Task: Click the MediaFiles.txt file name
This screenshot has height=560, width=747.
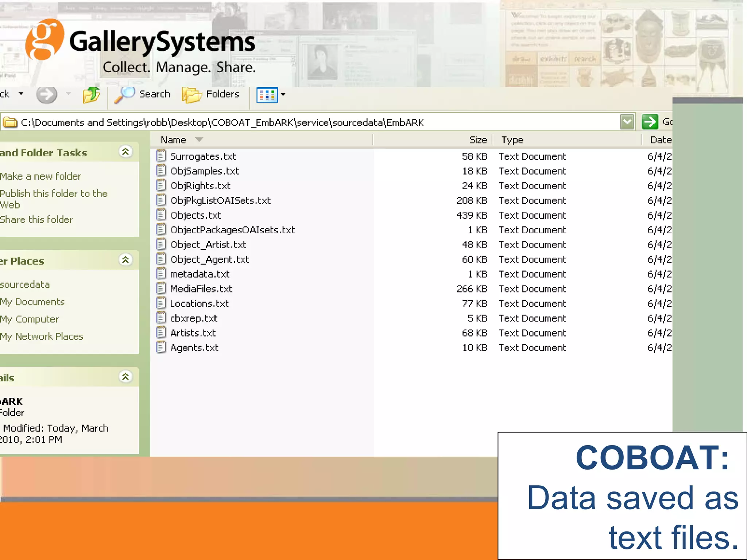Action: tap(201, 289)
